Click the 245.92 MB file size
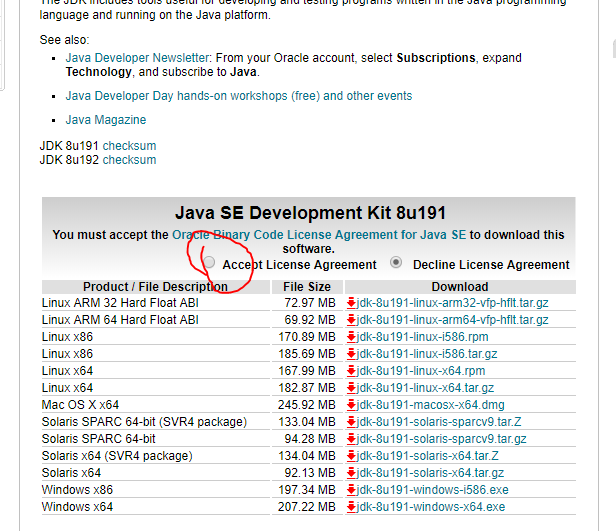This screenshot has height=531, width=616. click(307, 405)
